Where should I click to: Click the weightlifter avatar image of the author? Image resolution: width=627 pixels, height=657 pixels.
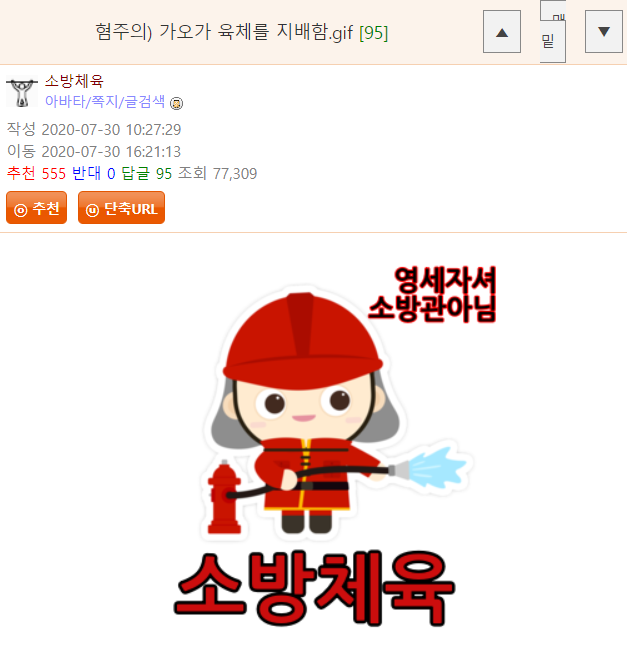click(x=21, y=92)
